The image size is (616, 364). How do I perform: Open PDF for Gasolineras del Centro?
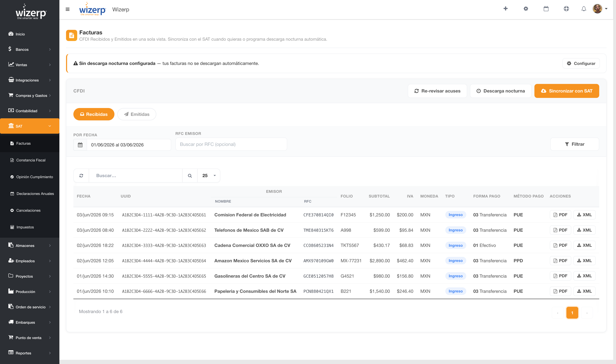point(560,276)
